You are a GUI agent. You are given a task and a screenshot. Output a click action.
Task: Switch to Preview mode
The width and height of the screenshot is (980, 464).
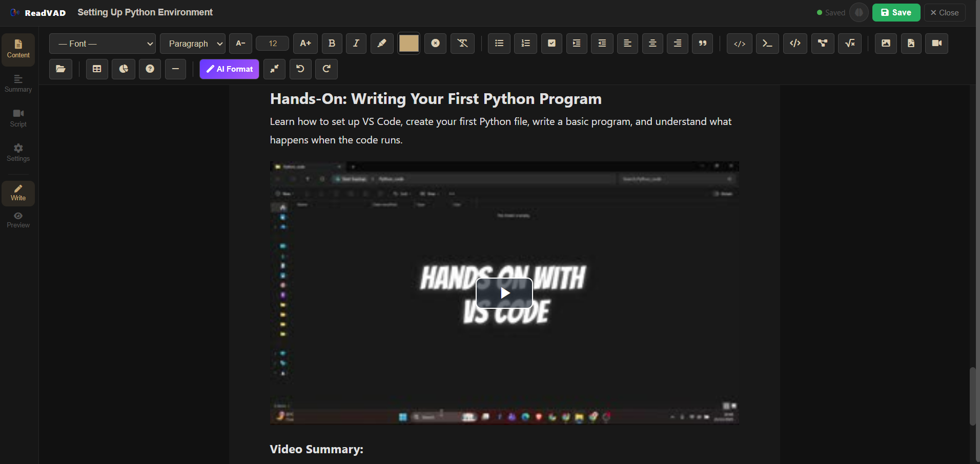[18, 220]
